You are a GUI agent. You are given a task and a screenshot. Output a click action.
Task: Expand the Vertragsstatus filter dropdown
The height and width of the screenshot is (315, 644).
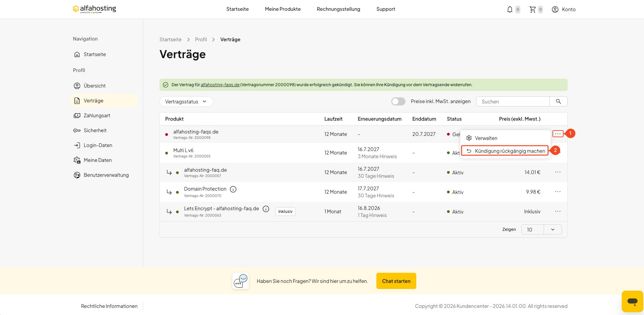point(186,102)
